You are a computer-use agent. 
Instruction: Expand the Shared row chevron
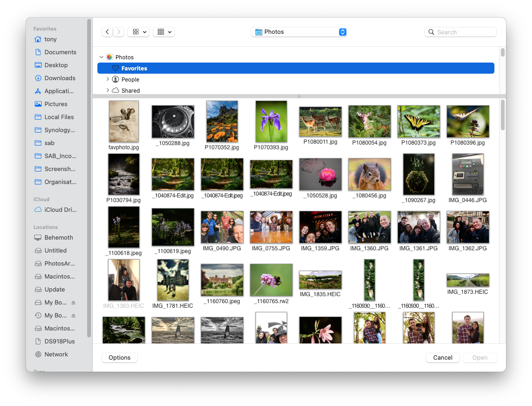(x=108, y=90)
